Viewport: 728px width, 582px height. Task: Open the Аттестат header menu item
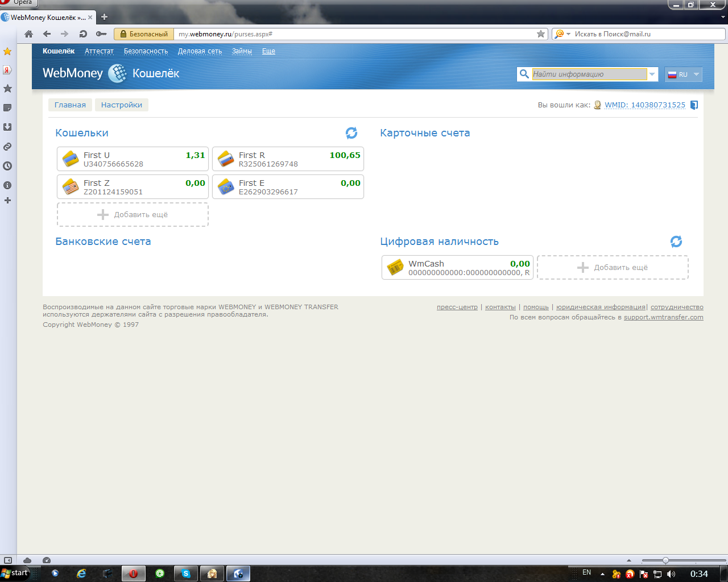pyautogui.click(x=99, y=51)
